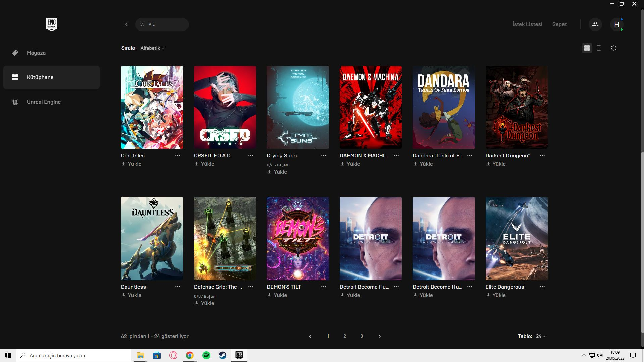Open more options for CRSED: F.O.A.D.
Screen dimensions: 644x362
click(x=251, y=155)
